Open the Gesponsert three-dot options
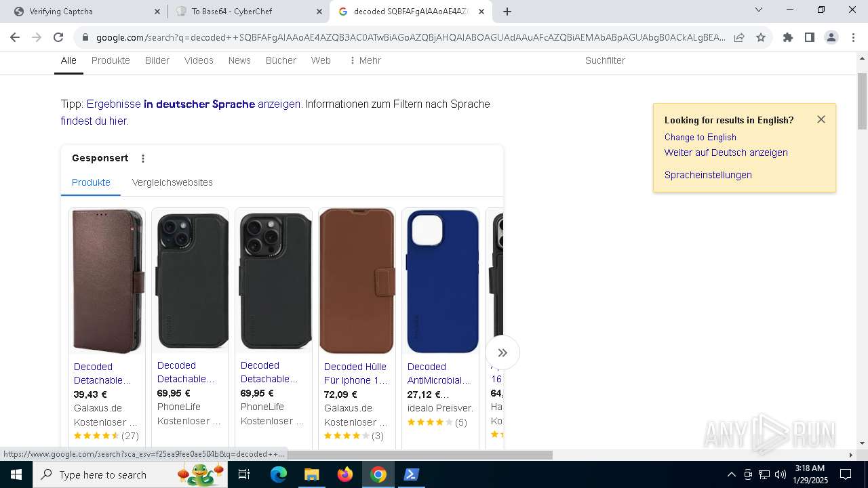Viewport: 868px width, 488px height. click(x=143, y=159)
